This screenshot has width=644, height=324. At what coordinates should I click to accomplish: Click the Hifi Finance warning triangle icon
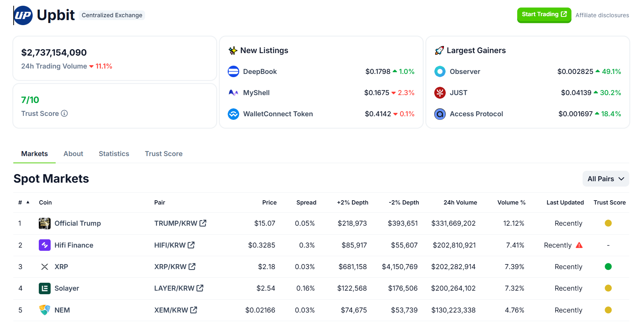(x=579, y=245)
